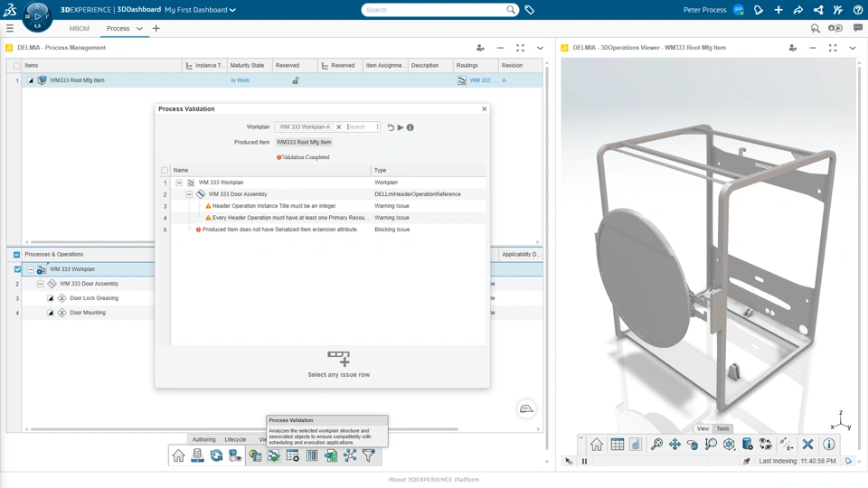Select the Process dashboard tab
The image size is (868, 488).
[x=118, y=28]
